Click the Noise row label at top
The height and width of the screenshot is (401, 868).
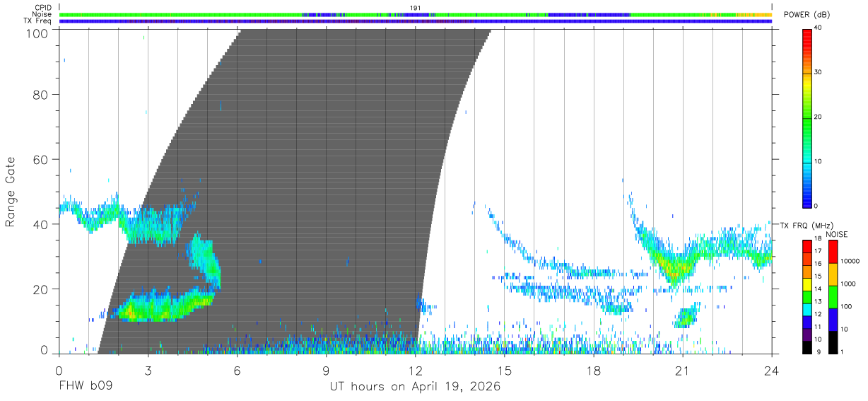coord(42,14)
